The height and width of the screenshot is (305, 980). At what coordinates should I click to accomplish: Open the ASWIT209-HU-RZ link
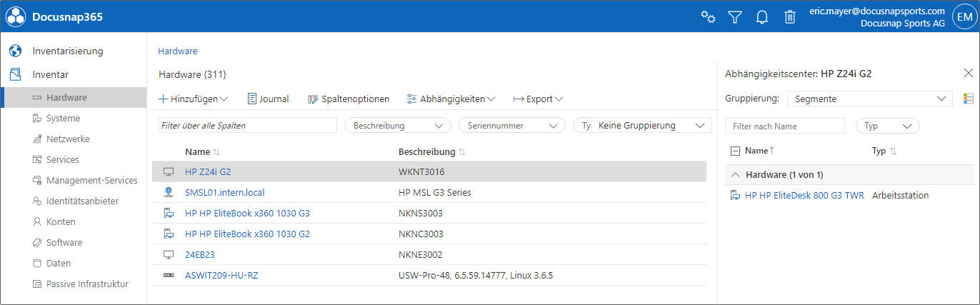pos(221,276)
